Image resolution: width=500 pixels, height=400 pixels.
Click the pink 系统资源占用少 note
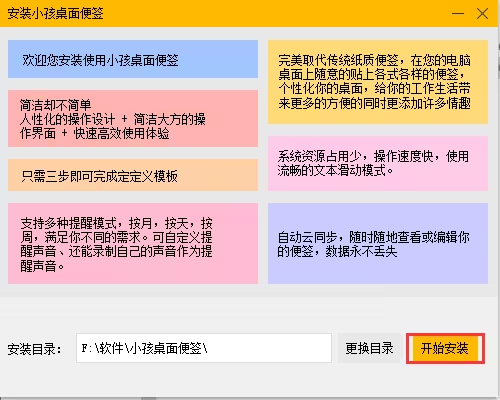(378, 163)
